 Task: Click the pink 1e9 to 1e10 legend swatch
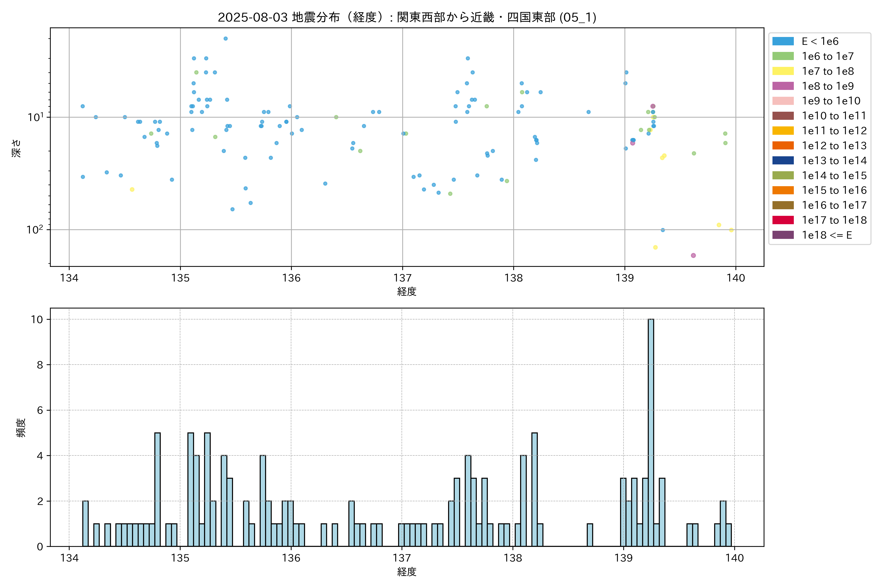tap(783, 101)
